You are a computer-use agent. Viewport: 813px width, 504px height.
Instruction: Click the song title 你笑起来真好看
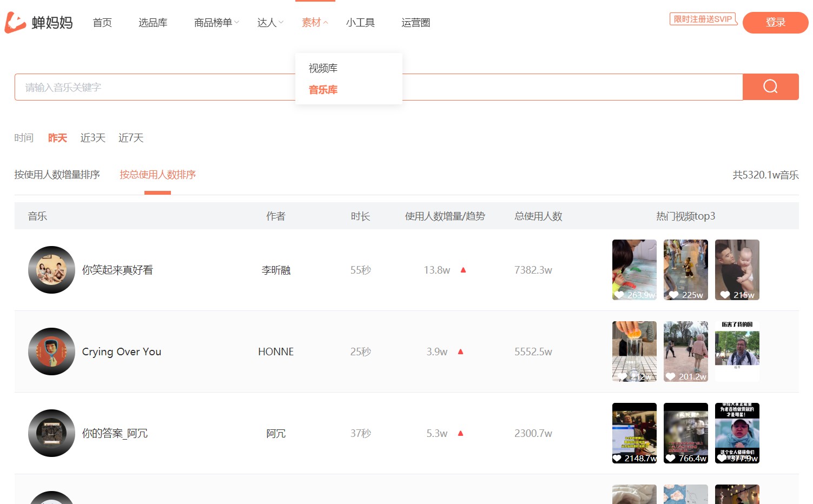click(117, 270)
